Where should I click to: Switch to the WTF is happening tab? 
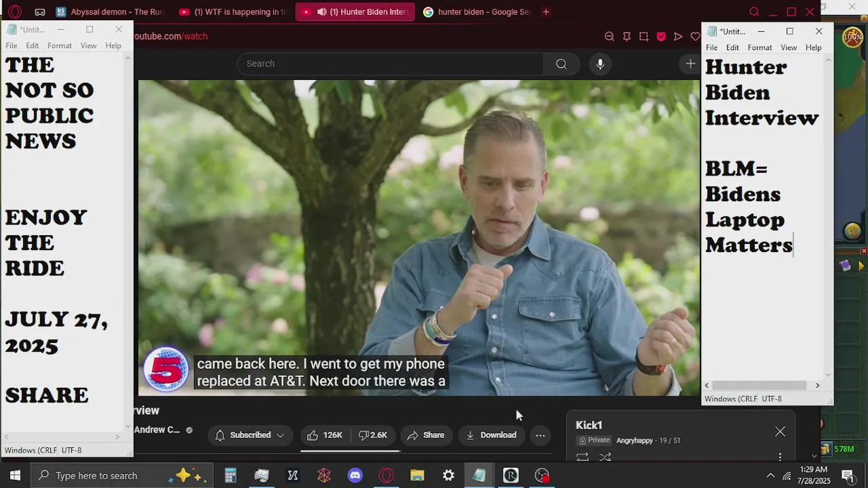point(232,12)
